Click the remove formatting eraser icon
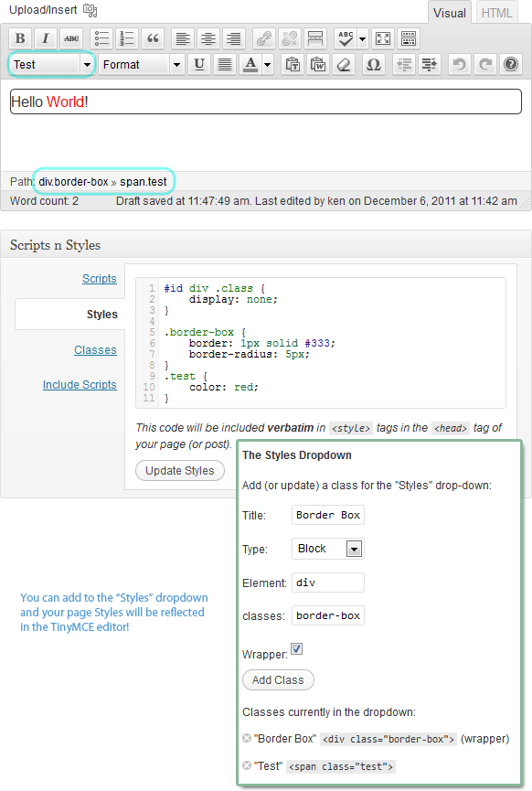This screenshot has width=532, height=791. pos(344,65)
